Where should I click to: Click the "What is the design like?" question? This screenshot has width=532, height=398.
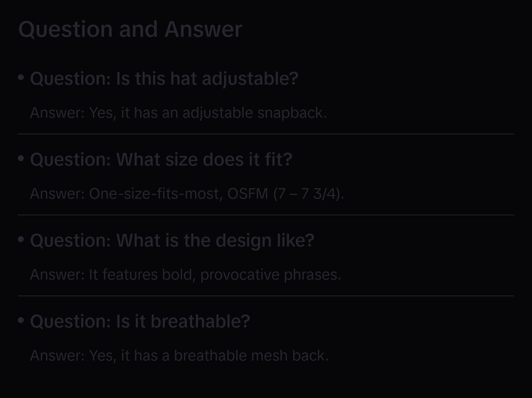coord(172,241)
